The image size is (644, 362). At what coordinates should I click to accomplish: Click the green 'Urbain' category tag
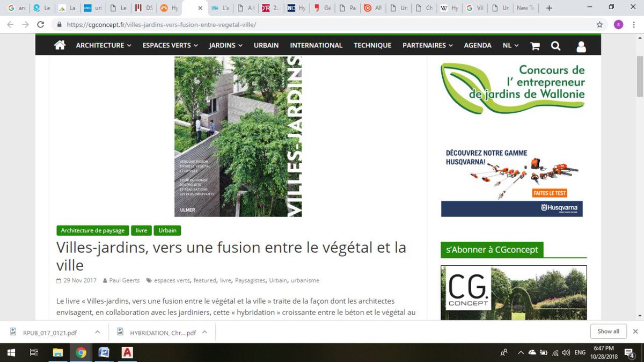pos(167,230)
